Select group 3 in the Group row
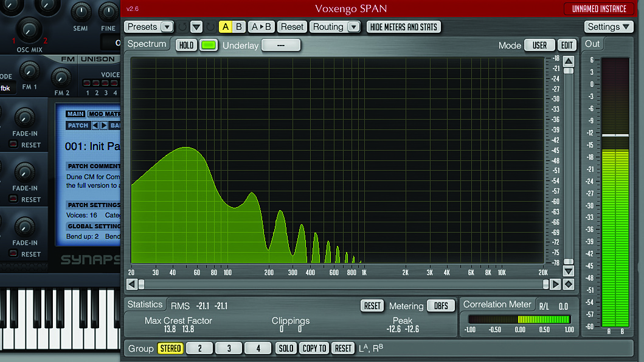This screenshot has height=362, width=644. pos(229,349)
